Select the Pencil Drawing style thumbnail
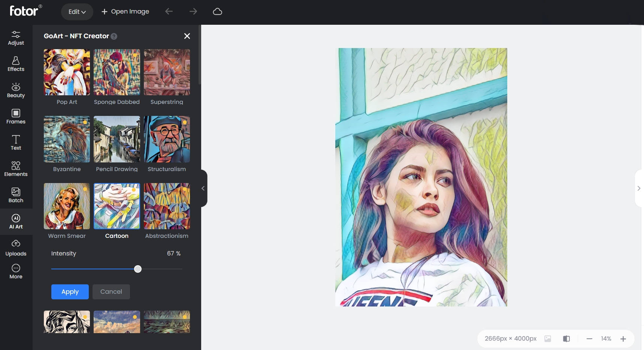The width and height of the screenshot is (644, 350). [x=117, y=139]
